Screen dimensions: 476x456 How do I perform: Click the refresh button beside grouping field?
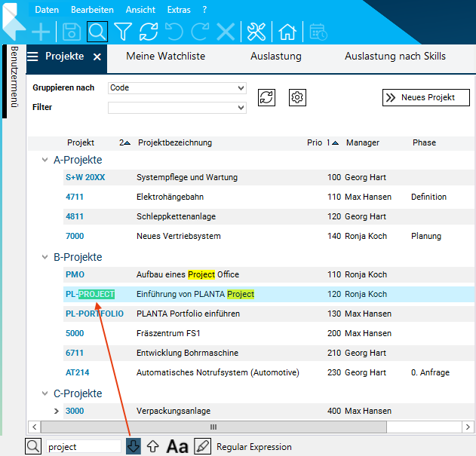(266, 97)
